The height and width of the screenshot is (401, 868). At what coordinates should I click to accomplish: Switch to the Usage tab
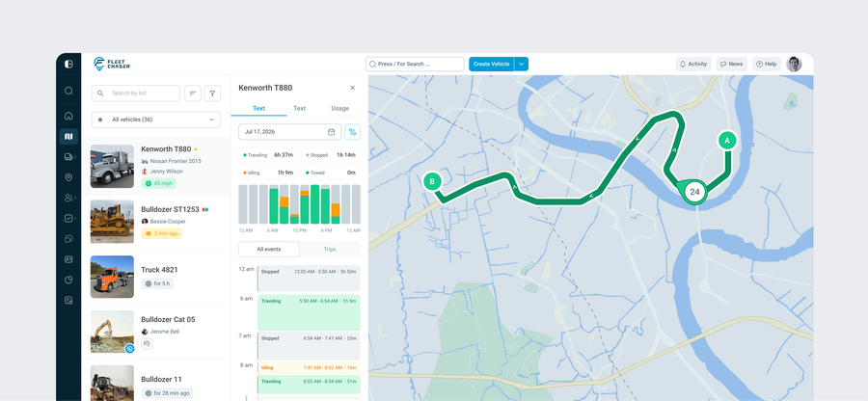[339, 108]
